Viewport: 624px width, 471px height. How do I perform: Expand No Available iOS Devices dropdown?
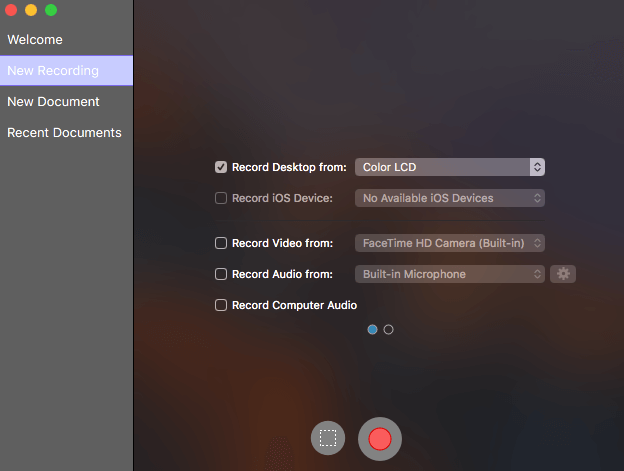450,198
